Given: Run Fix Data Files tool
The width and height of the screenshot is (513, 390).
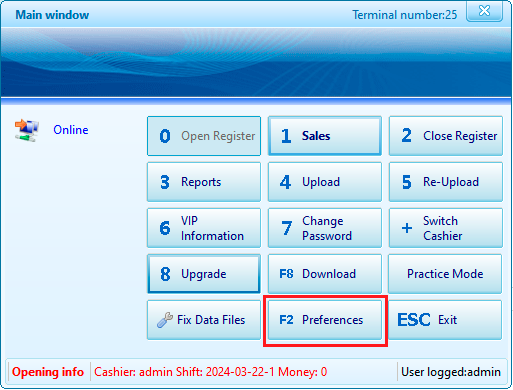Looking at the screenshot, I should pos(204,320).
